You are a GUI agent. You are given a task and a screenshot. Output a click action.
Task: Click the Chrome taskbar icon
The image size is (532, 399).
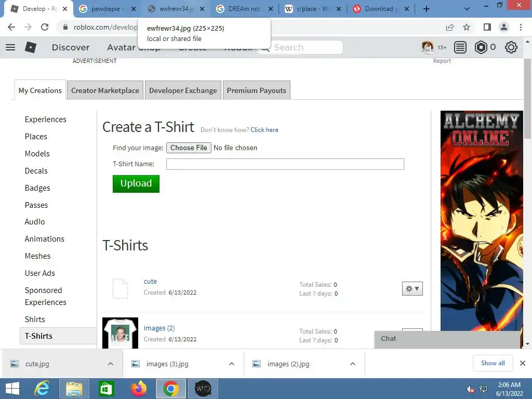[170, 389]
